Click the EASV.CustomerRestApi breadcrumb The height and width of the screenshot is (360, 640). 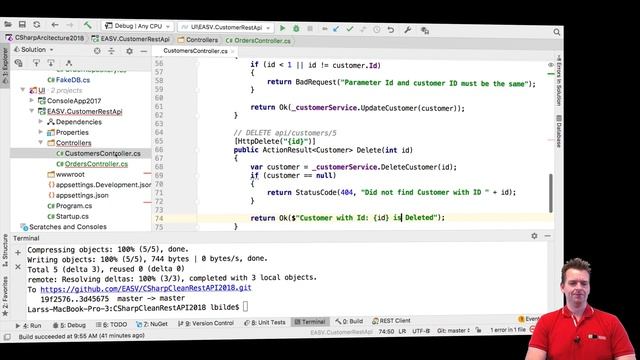[131, 39]
